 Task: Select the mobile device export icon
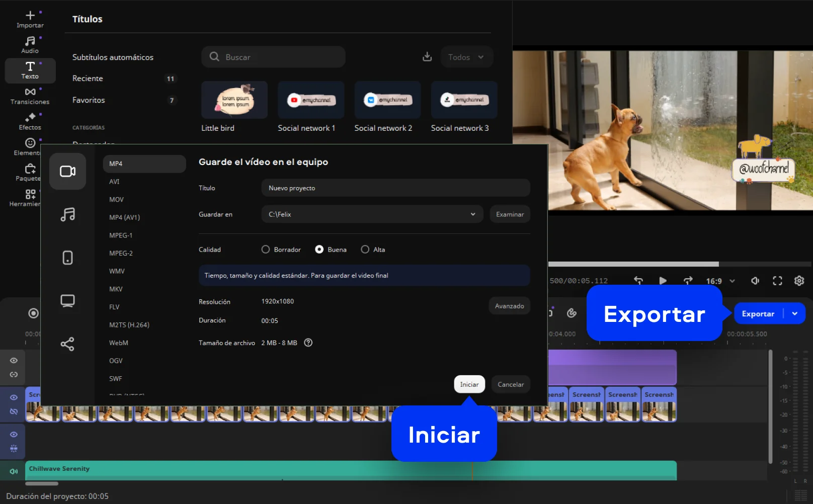click(x=67, y=258)
